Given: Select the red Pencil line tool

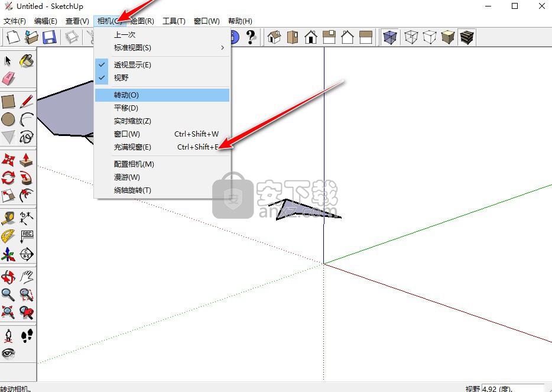Looking at the screenshot, I should 27,102.
